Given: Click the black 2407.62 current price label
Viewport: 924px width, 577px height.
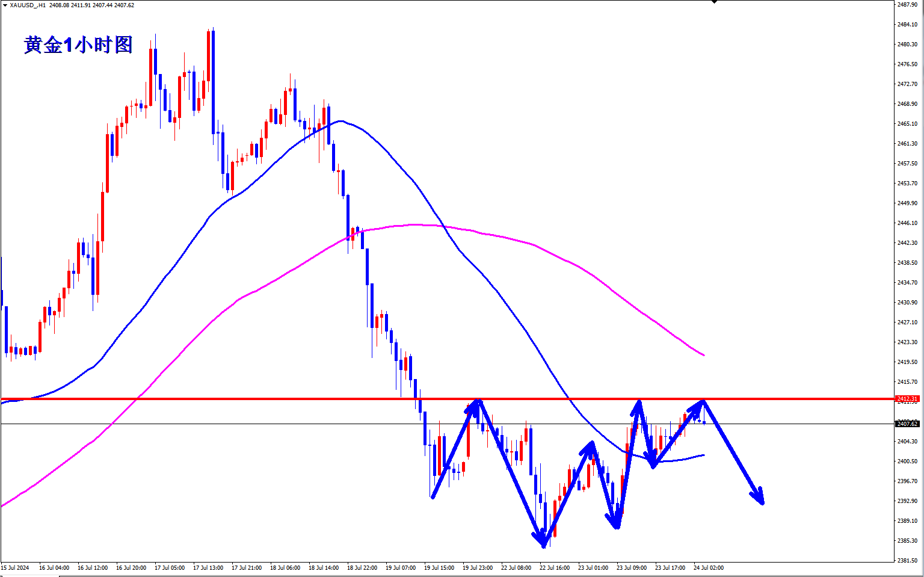Looking at the screenshot, I should click(x=907, y=424).
